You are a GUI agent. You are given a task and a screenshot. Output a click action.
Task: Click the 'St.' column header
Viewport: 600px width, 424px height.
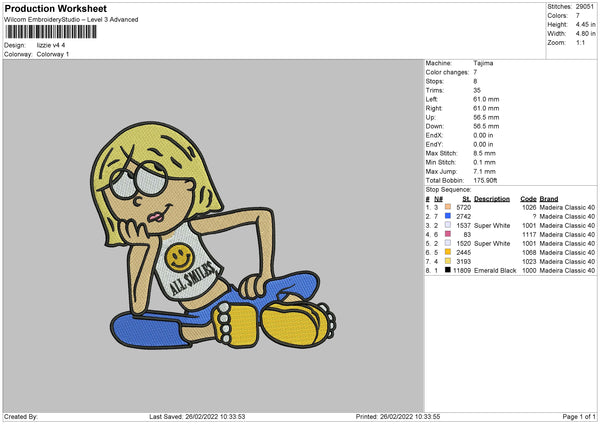[466, 199]
